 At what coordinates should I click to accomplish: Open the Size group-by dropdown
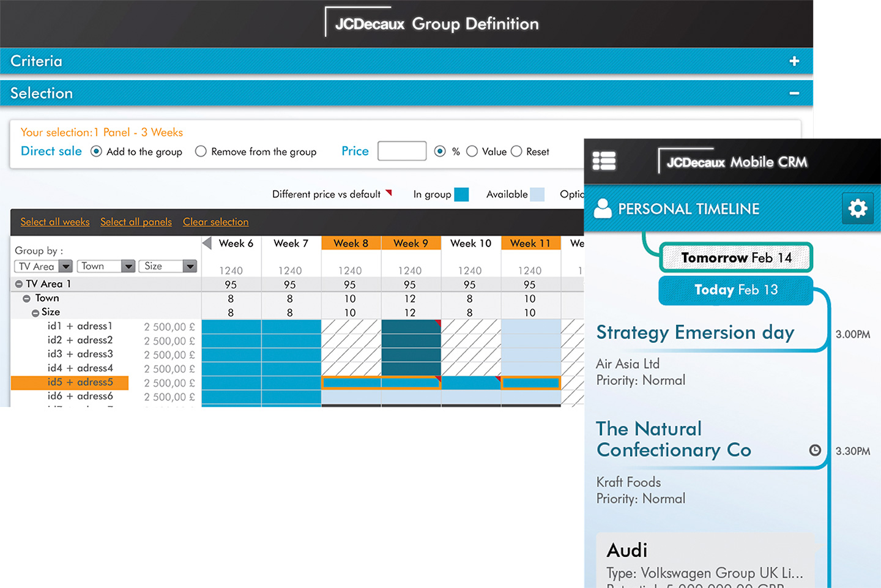coord(168,266)
